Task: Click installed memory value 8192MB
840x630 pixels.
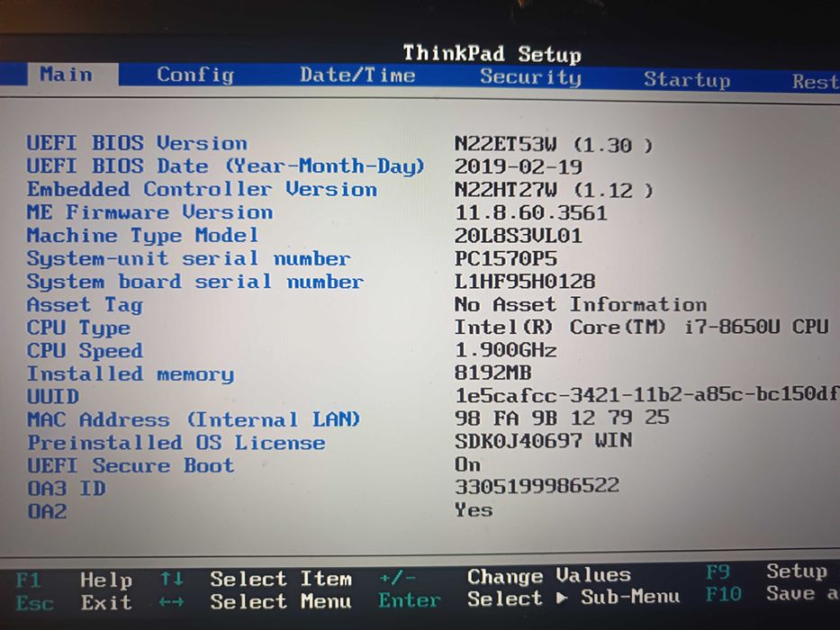Action: tap(492, 373)
